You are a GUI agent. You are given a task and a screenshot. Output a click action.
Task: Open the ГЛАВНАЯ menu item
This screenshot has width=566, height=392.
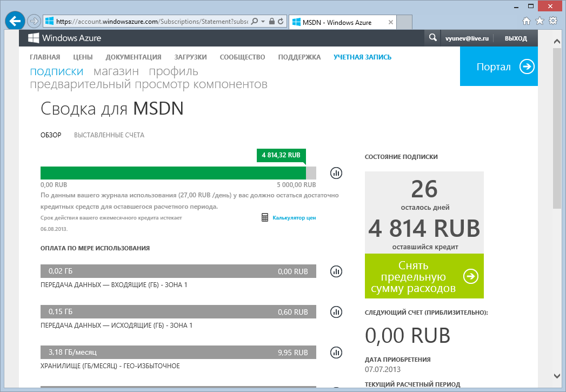45,57
